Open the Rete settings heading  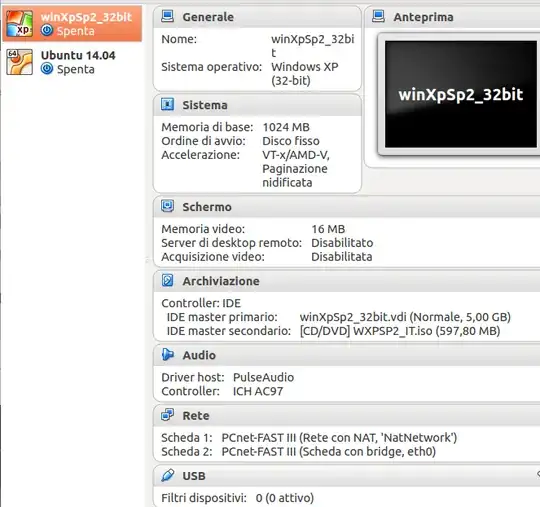point(196,416)
